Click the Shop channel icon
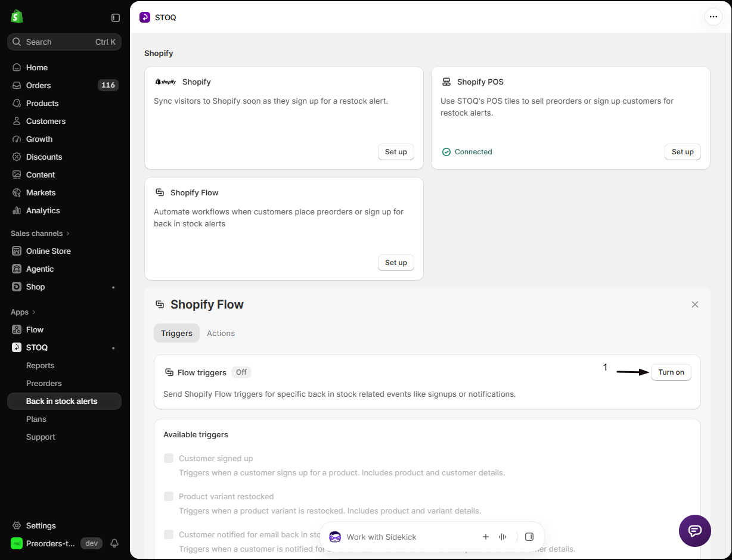 click(17, 287)
